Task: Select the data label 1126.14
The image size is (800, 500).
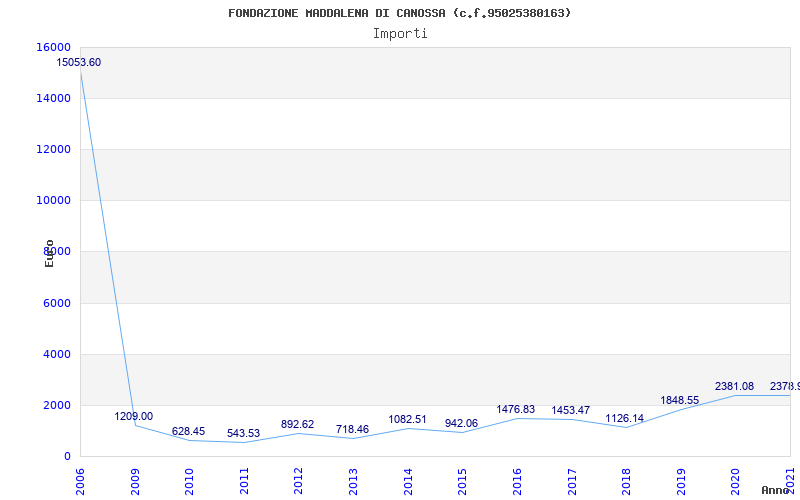Action: 624,418
